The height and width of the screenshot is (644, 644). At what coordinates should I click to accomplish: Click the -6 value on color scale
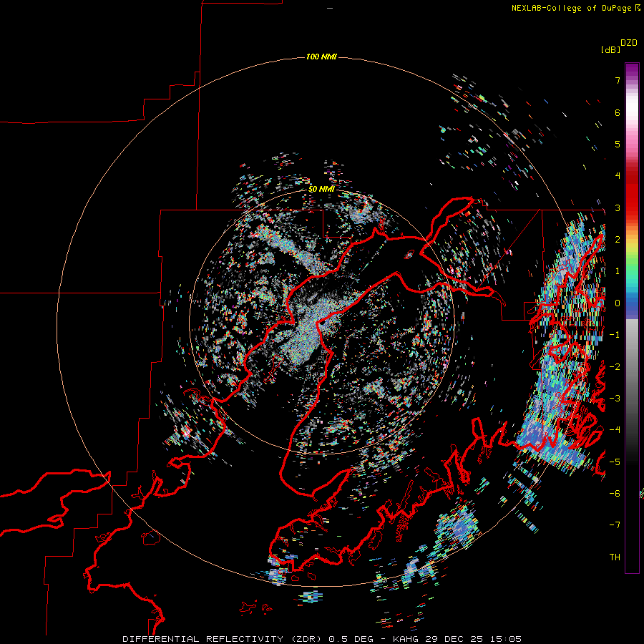[615, 494]
